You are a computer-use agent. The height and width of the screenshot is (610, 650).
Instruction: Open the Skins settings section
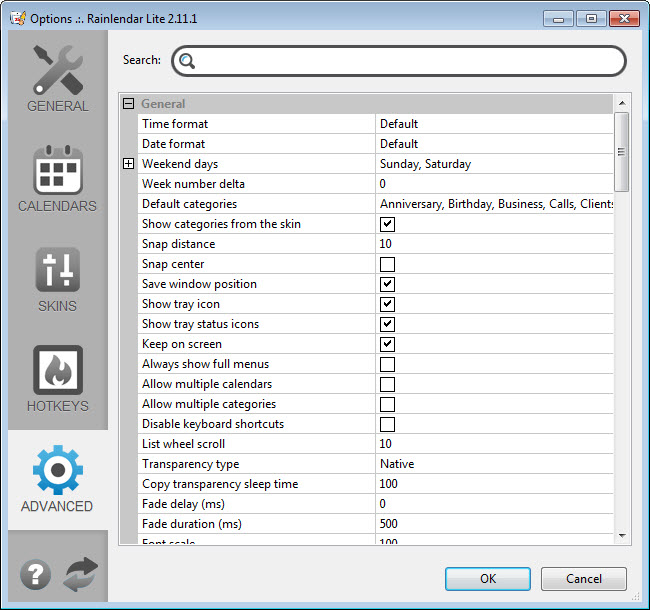click(58, 279)
